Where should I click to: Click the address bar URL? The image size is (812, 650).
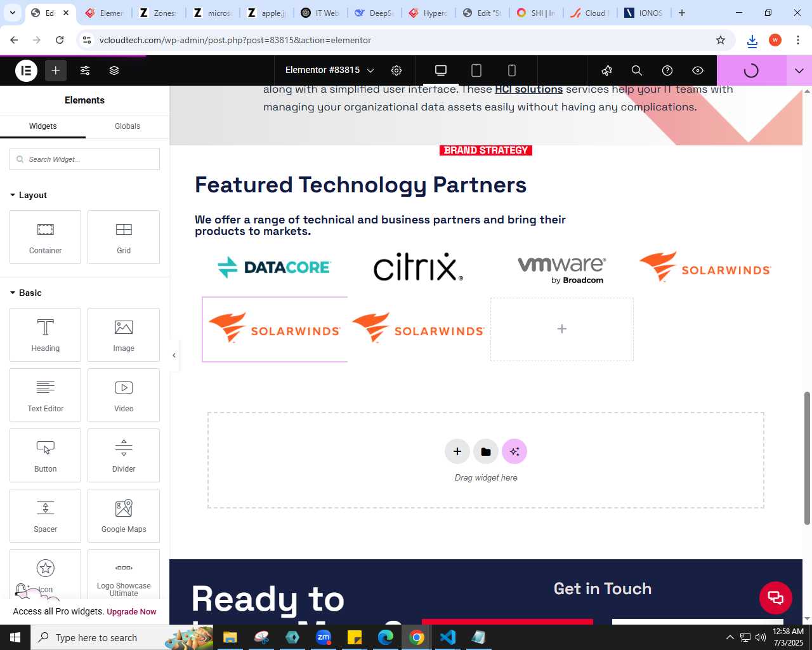(235, 40)
